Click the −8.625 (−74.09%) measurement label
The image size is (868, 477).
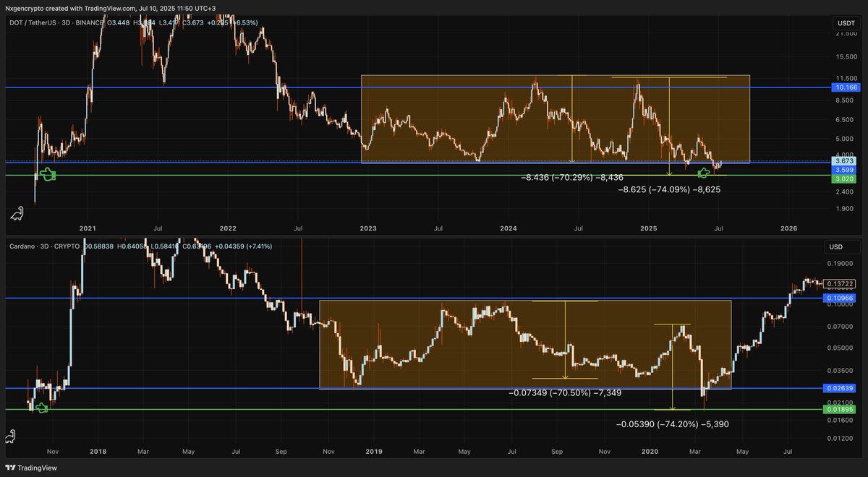click(670, 189)
